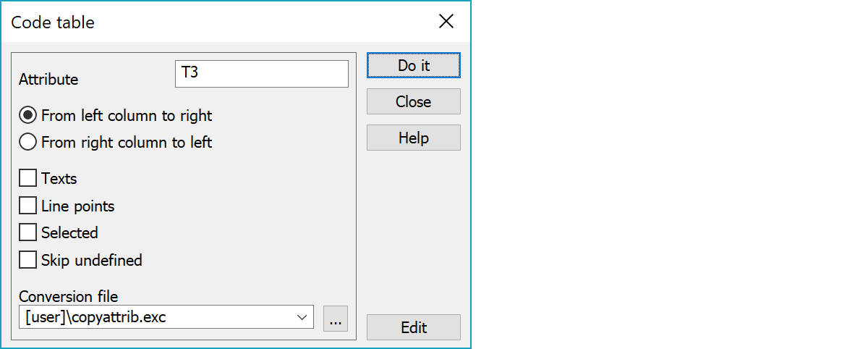Click the Edit button

click(x=414, y=327)
